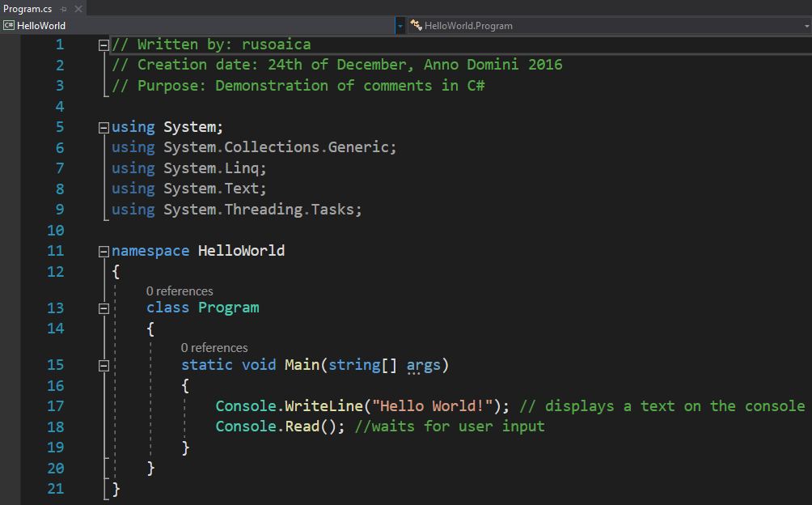Image resolution: width=812 pixels, height=505 pixels.
Task: Click the args parameter with suggestion dots
Action: (423, 365)
